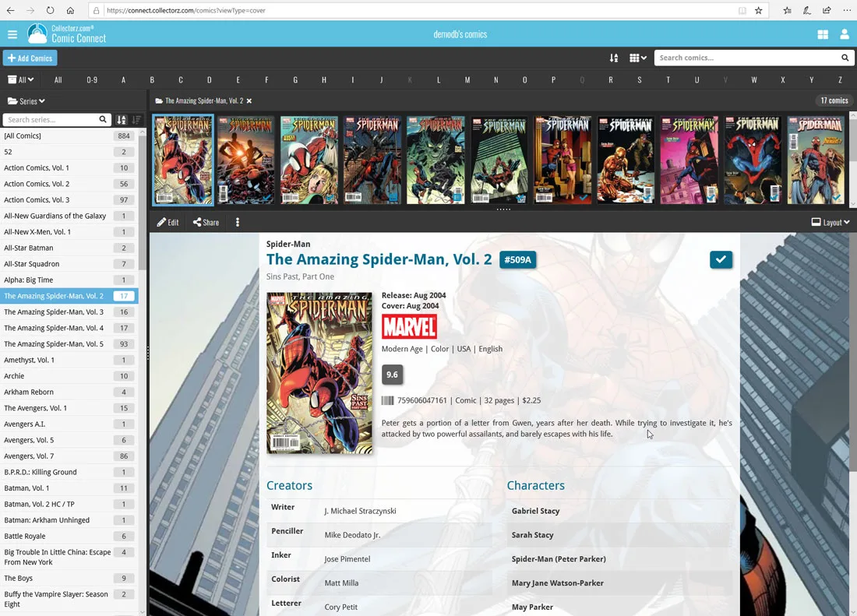The width and height of the screenshot is (857, 616).
Task: Click the barcode icon near 759606047161
Action: 387,400
